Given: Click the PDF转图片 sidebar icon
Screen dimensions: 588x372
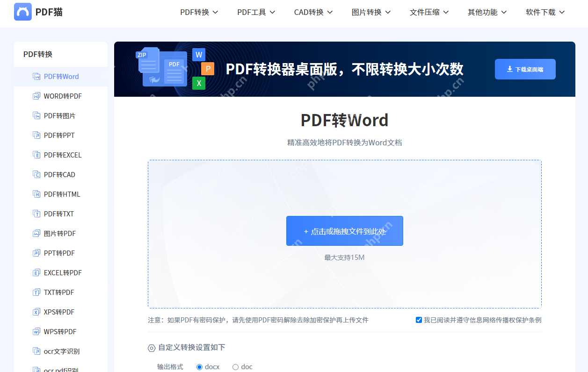Looking at the screenshot, I should (x=36, y=116).
